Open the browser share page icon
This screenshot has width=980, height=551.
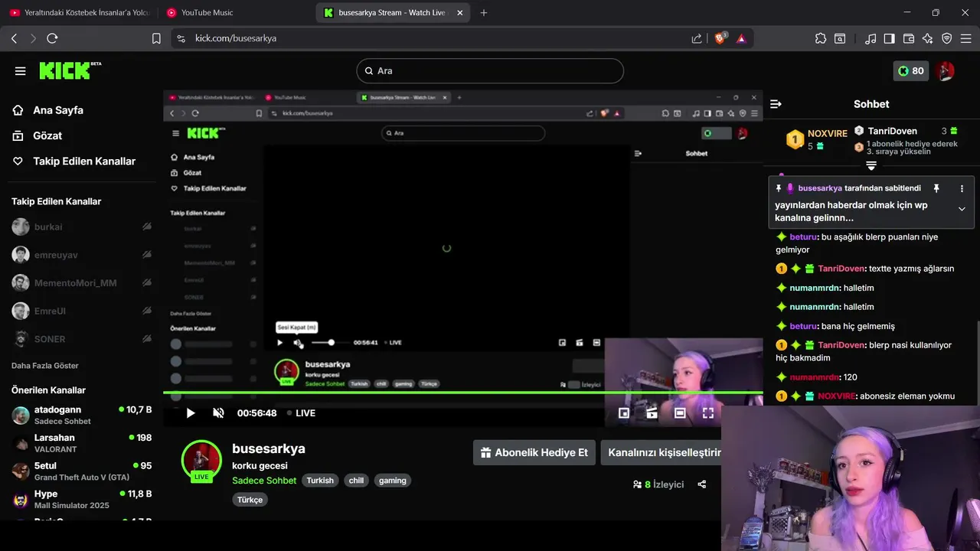tap(696, 38)
